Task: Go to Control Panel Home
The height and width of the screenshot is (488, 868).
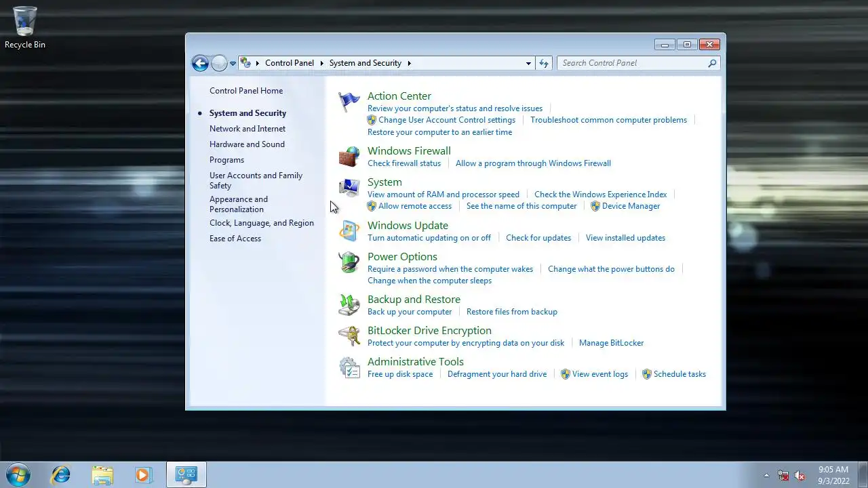Action: (246, 91)
